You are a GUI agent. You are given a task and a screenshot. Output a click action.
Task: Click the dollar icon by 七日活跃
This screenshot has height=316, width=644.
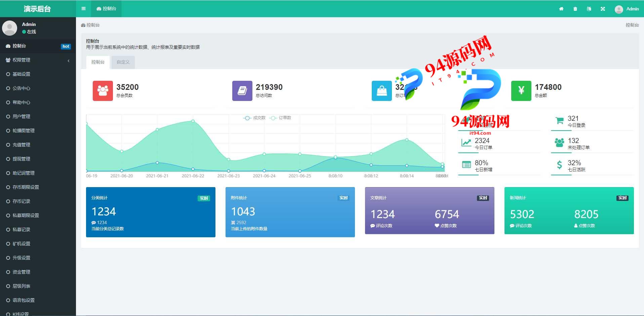tap(559, 165)
